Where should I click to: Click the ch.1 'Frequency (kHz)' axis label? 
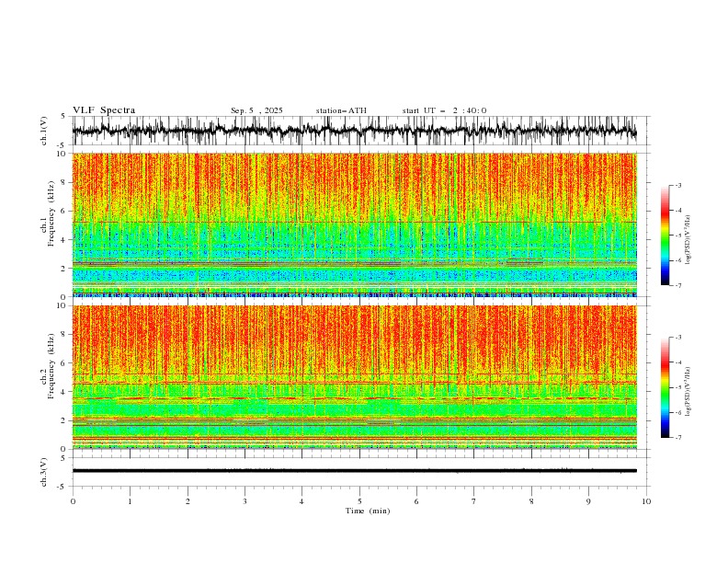[51, 213]
